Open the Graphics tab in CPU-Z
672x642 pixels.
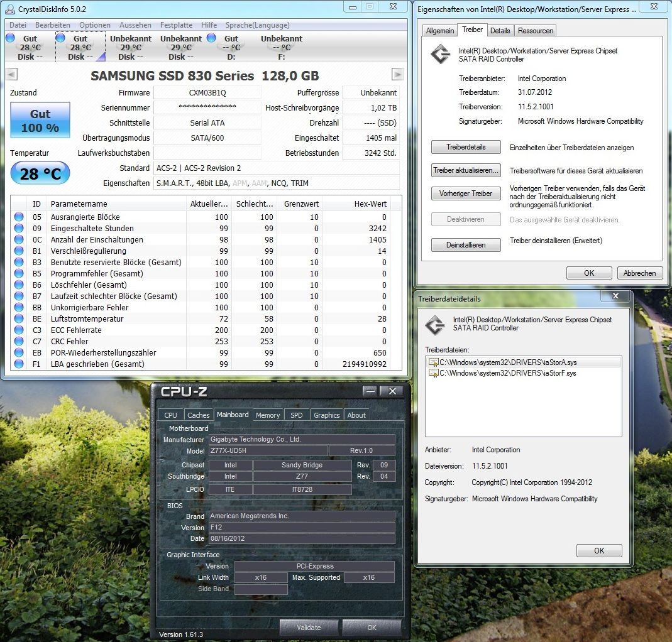coord(327,415)
